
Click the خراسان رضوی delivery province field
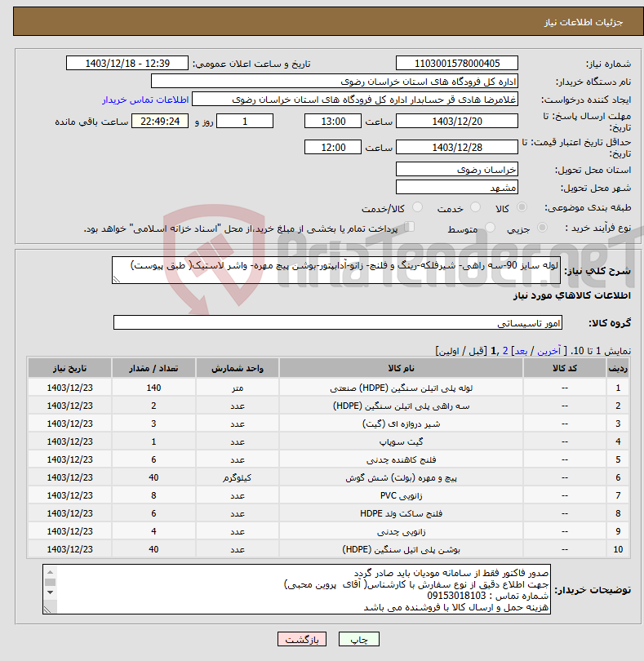(457, 170)
